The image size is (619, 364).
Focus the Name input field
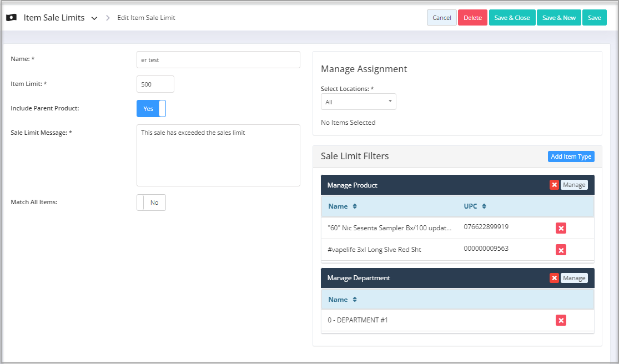tap(218, 60)
